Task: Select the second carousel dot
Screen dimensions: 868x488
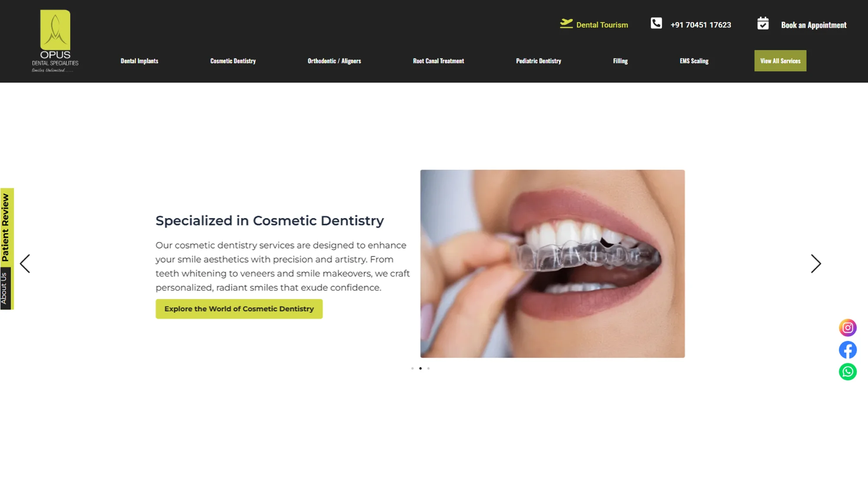Action: click(420, 368)
